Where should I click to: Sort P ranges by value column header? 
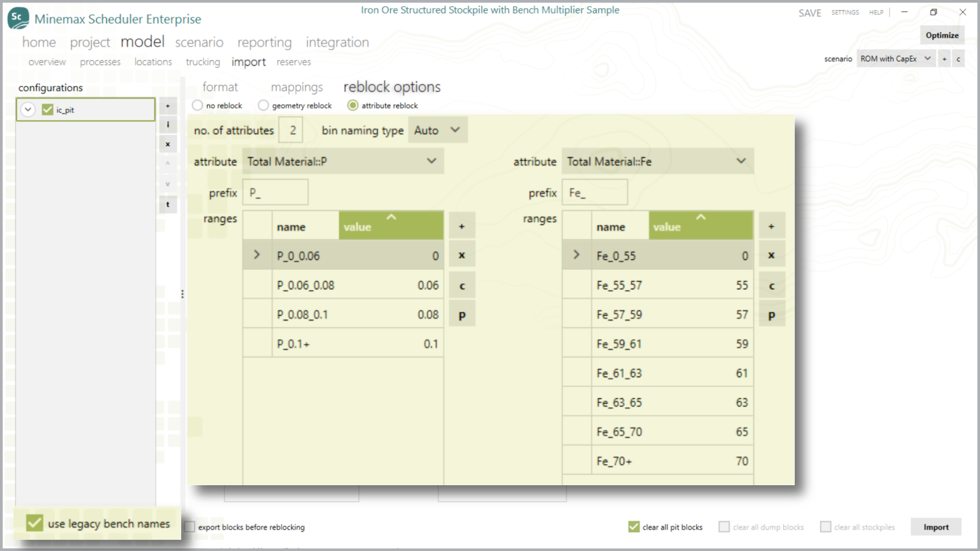[391, 225]
